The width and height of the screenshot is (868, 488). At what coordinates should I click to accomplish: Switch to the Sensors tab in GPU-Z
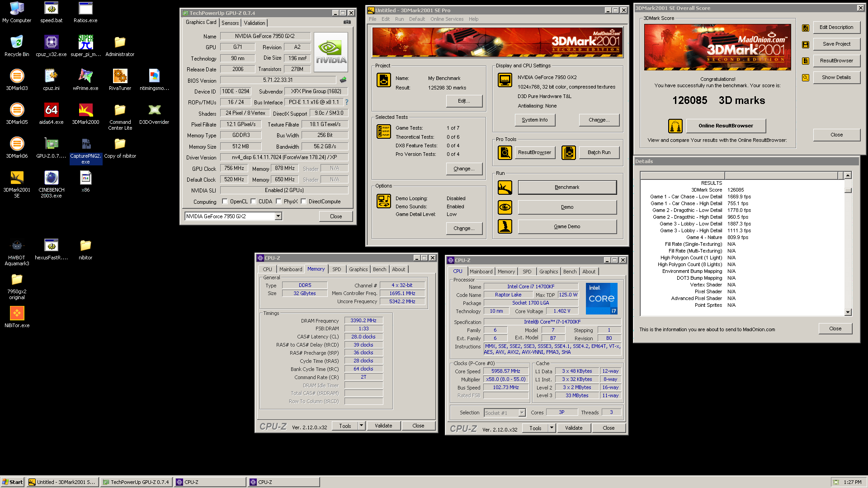(230, 23)
